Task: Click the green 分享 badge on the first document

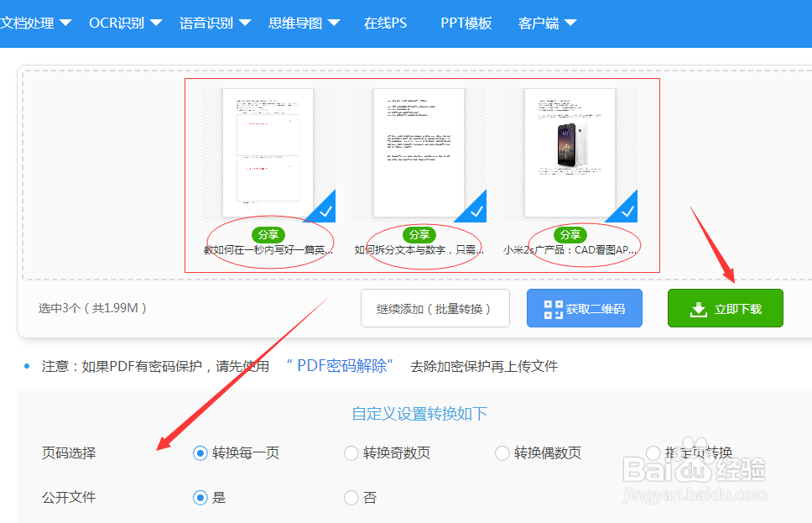Action: 268,235
